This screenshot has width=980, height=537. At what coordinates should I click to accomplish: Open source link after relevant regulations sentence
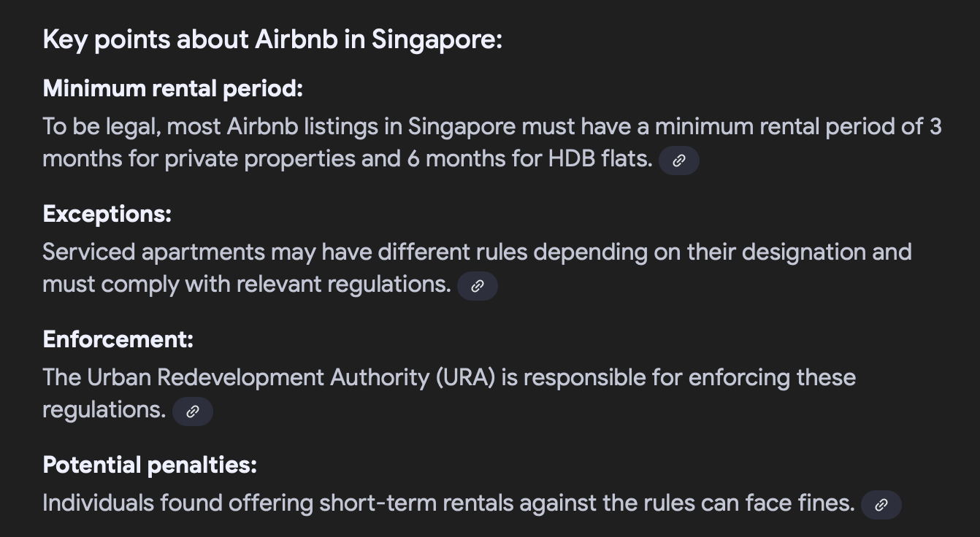pyautogui.click(x=477, y=286)
